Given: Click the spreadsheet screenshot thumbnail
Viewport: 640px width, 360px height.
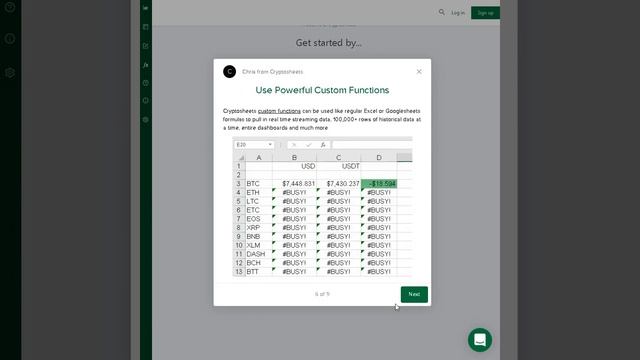Looking at the screenshot, I should coord(322,207).
